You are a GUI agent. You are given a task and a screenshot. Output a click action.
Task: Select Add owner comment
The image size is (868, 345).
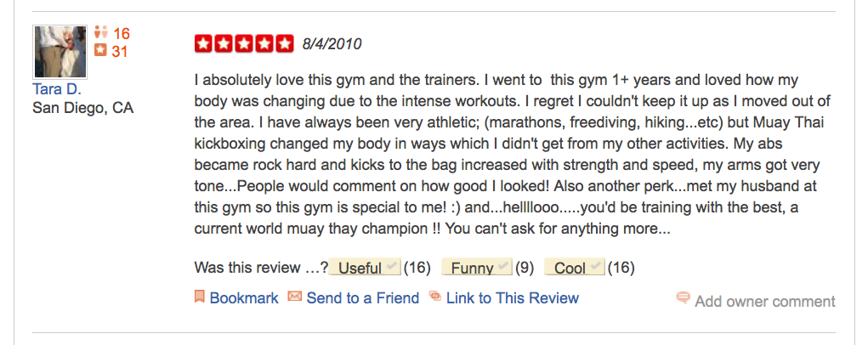click(x=765, y=302)
